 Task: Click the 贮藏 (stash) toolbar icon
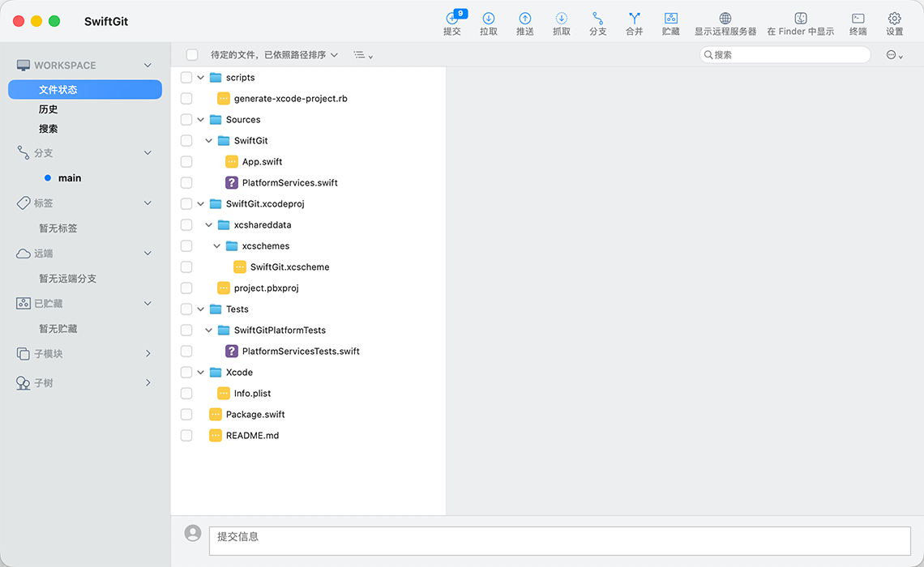670,19
